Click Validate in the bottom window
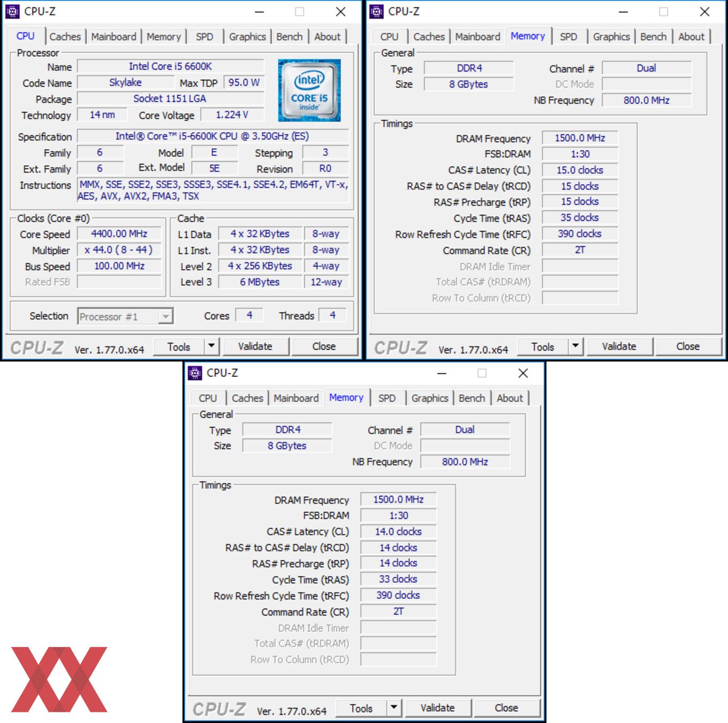Viewport: 728px width, 723px height. click(x=438, y=708)
